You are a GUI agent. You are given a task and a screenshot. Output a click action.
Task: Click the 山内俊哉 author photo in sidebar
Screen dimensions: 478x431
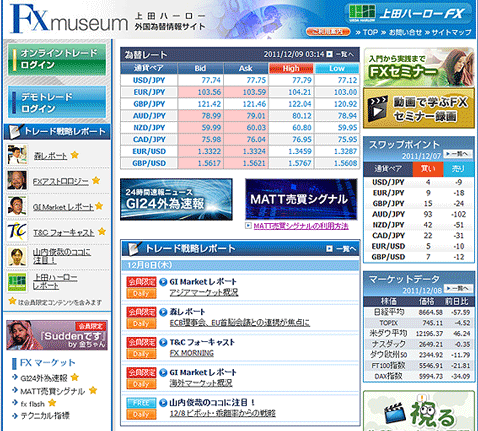click(x=17, y=257)
